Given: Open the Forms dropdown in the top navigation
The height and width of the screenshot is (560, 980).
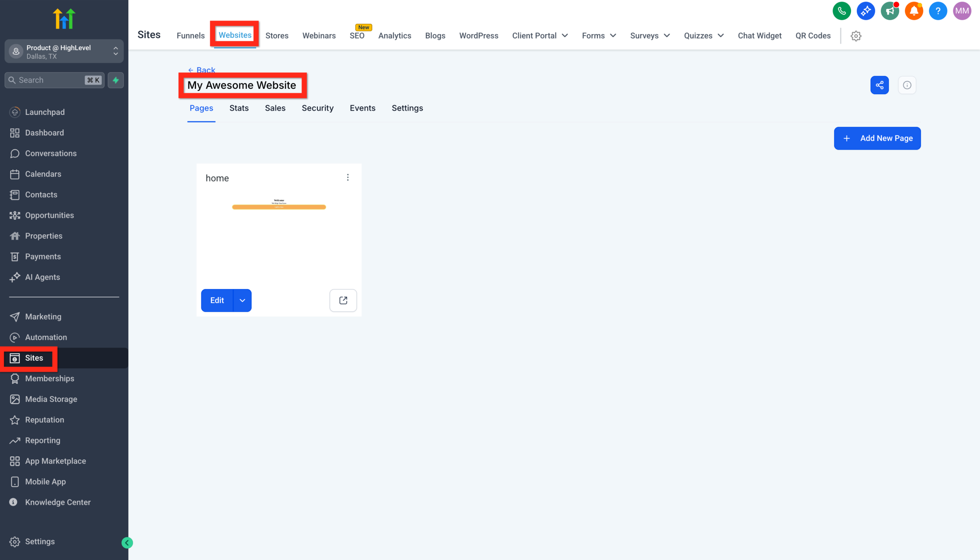Looking at the screenshot, I should (599, 35).
